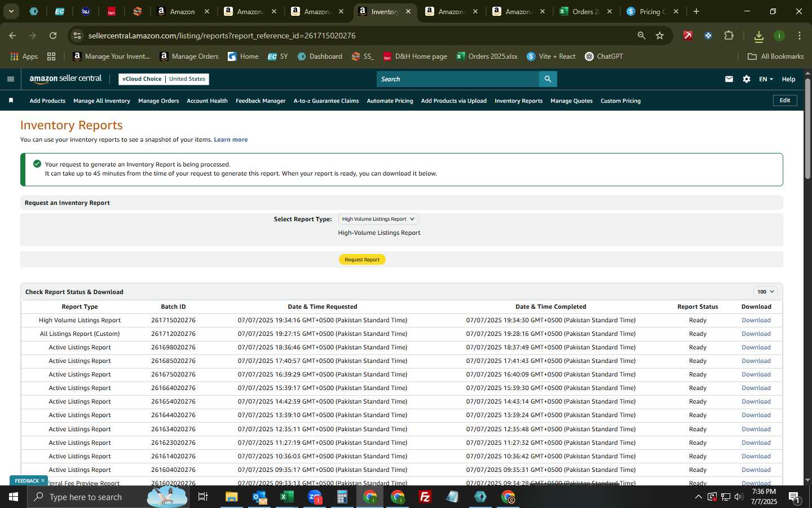Open the notification center icon in tray

click(794, 497)
